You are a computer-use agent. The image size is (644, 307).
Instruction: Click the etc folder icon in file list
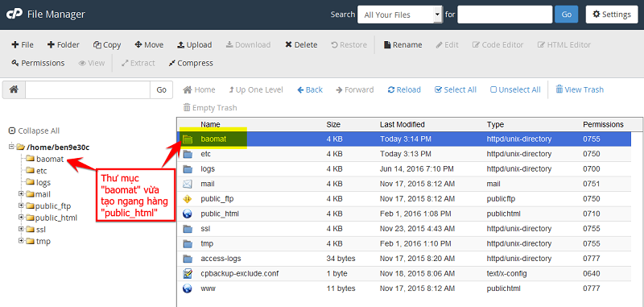tap(188, 154)
